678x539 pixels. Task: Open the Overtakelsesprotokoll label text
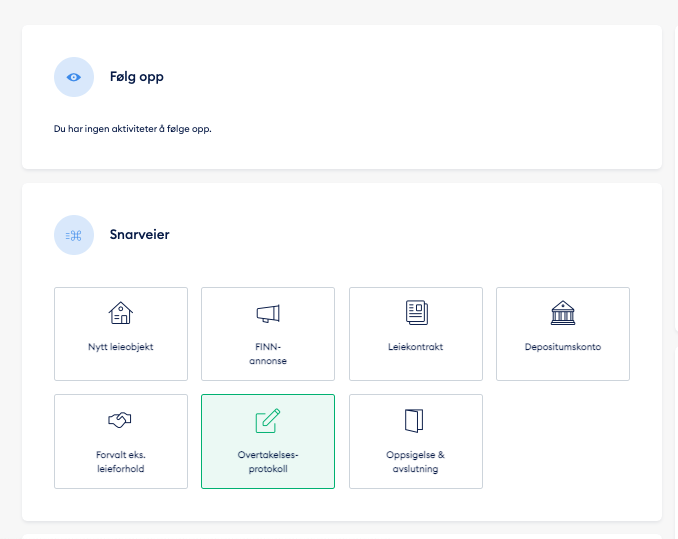[x=268, y=461]
